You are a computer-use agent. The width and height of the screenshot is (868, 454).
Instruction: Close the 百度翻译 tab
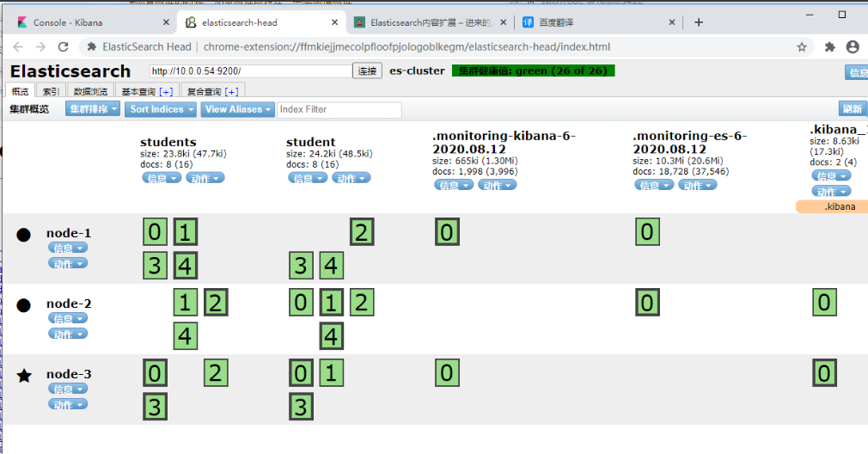[x=671, y=22]
